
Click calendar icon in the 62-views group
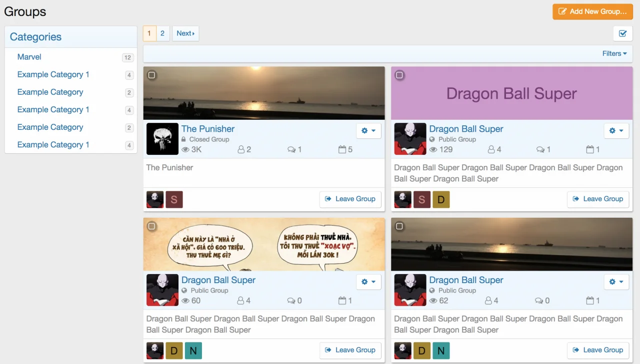coord(590,301)
